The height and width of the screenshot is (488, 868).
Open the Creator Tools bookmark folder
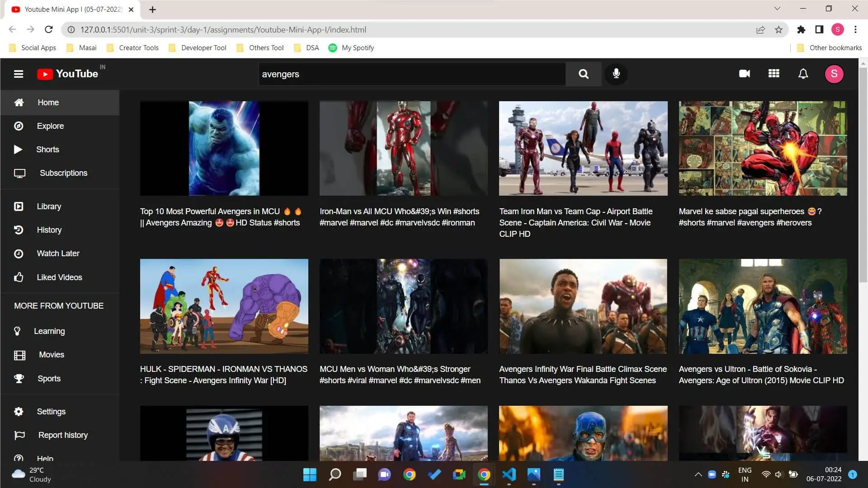click(132, 48)
